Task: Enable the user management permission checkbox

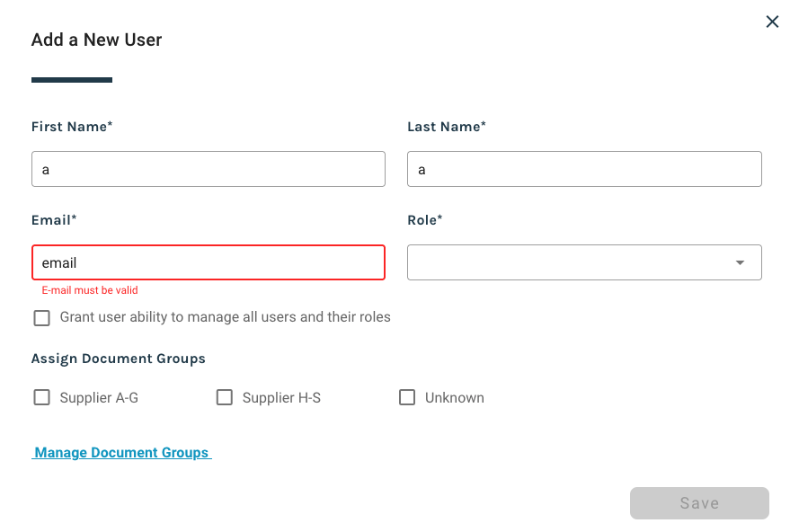Action: point(41,317)
